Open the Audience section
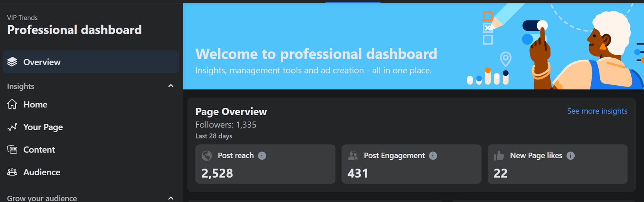644x202 pixels. pos(91,172)
